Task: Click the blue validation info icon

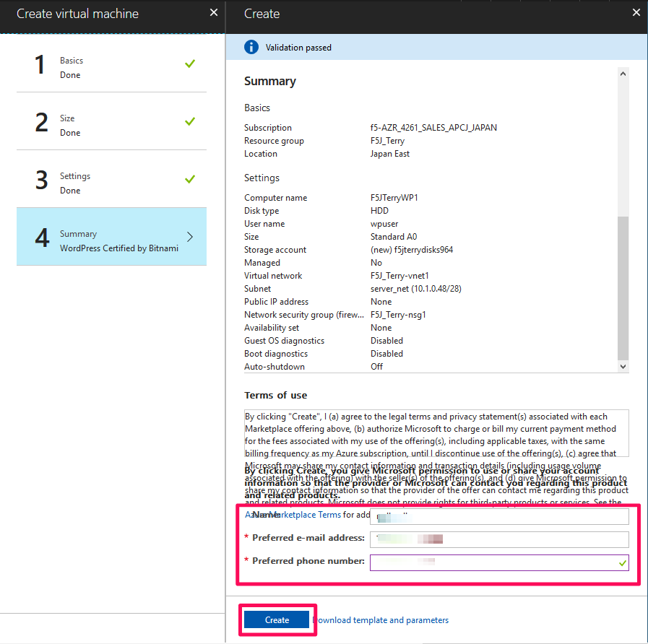Action: click(251, 47)
